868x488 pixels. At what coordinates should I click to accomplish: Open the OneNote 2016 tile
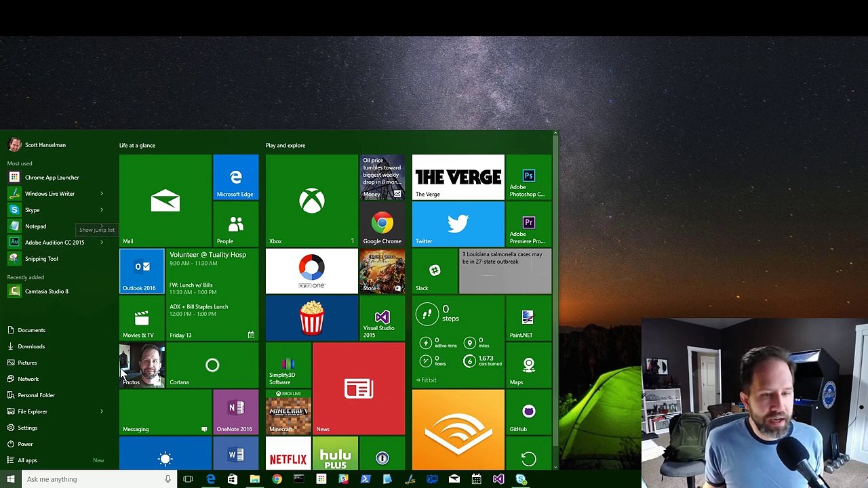(x=235, y=411)
